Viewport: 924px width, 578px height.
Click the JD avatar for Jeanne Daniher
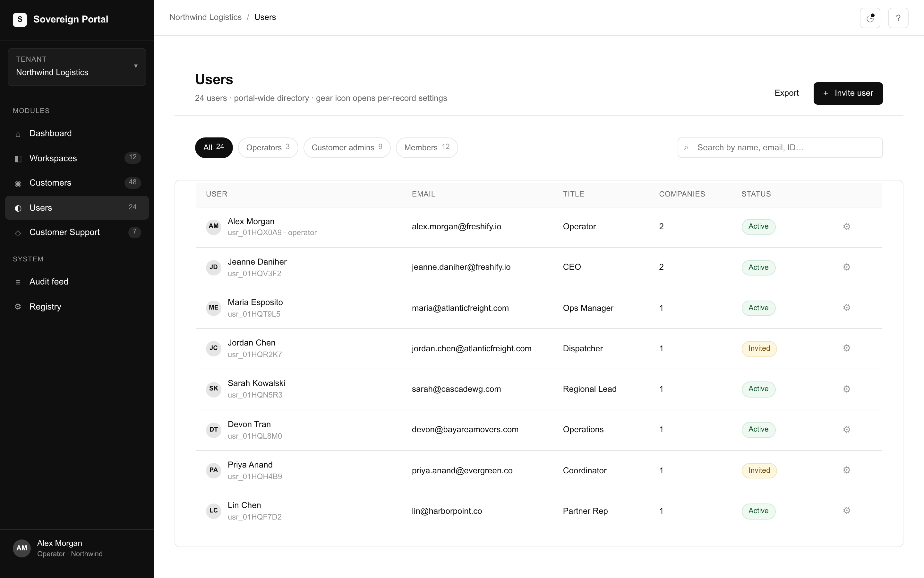click(213, 267)
